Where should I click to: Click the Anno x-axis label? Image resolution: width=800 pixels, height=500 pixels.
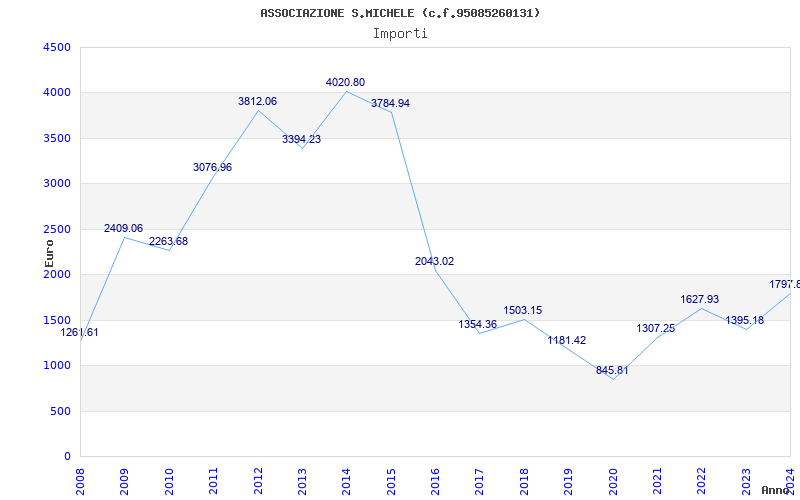(776, 490)
